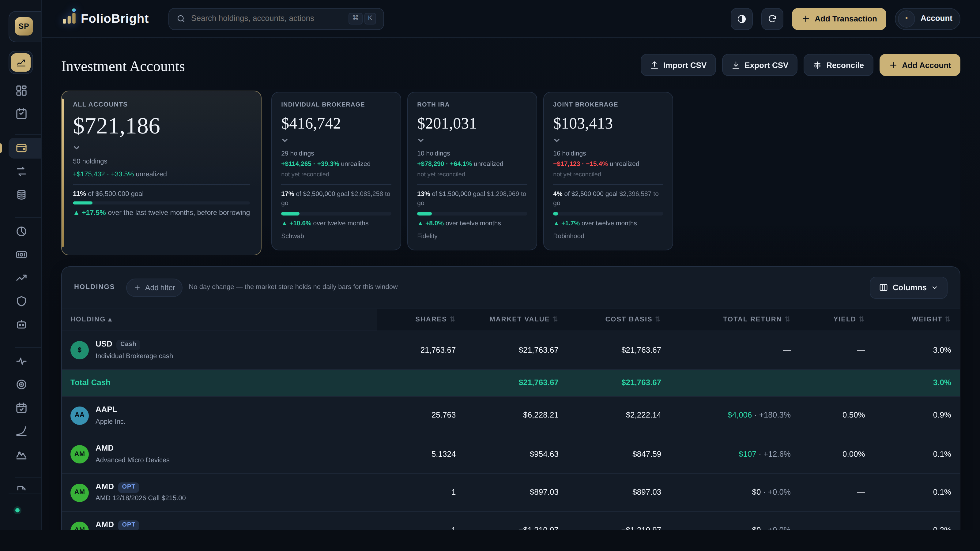Screen dimensions: 980x551
Task: Open the activity pulse icon in sidebar
Action: click(21, 361)
